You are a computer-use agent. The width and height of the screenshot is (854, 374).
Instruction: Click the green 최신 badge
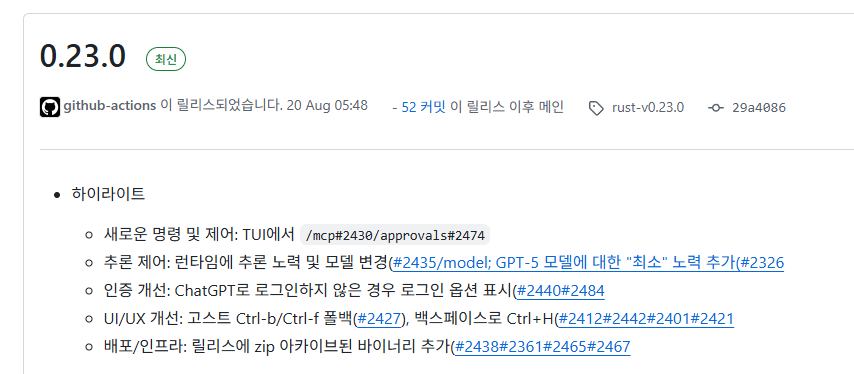point(166,59)
